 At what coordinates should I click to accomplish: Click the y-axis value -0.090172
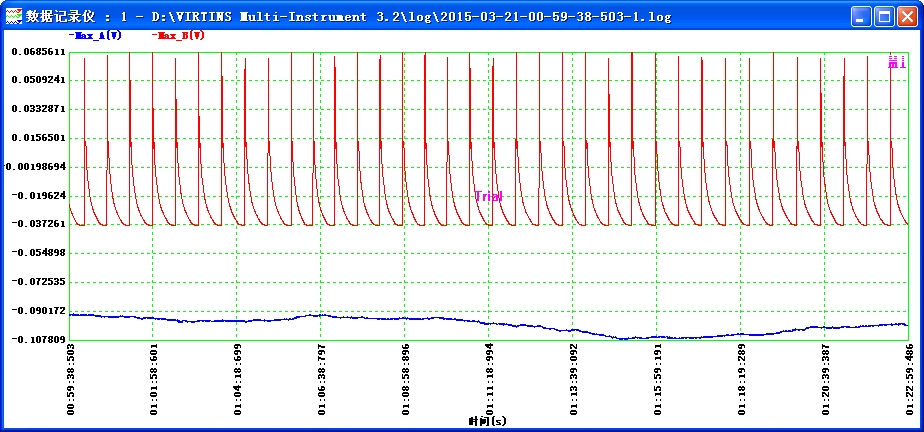38,311
